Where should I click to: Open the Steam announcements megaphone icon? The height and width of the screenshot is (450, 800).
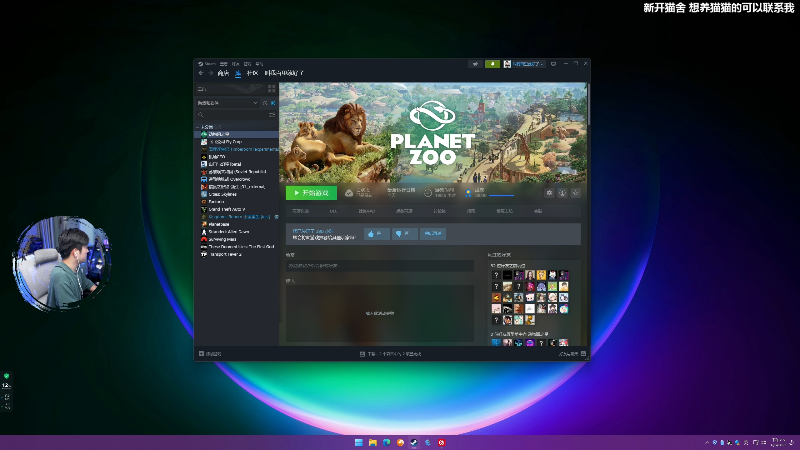pyautogui.click(x=476, y=64)
